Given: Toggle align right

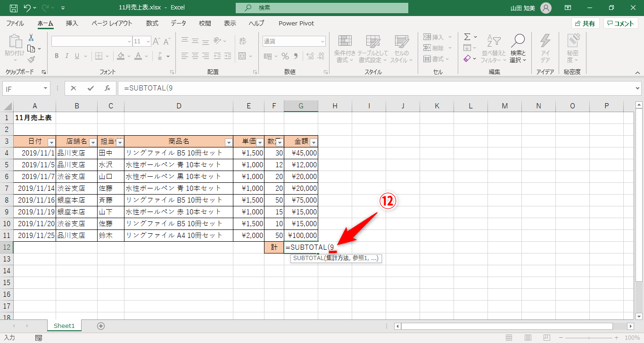Looking at the screenshot, I should pos(206,57).
